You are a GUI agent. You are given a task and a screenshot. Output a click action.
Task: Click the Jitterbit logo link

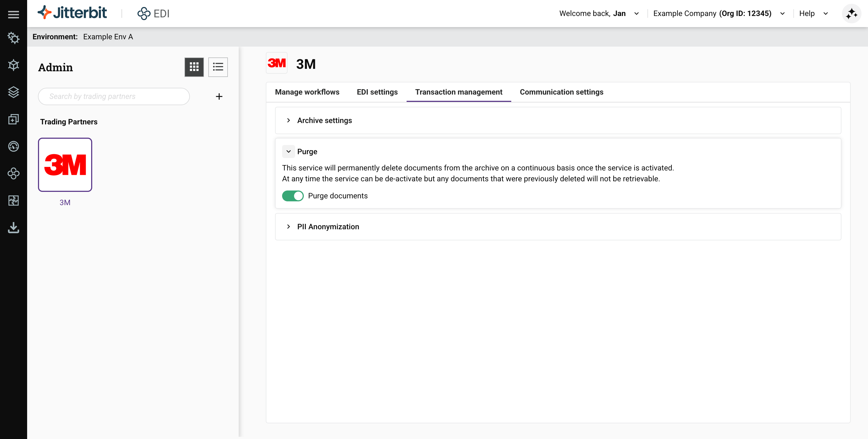[72, 13]
